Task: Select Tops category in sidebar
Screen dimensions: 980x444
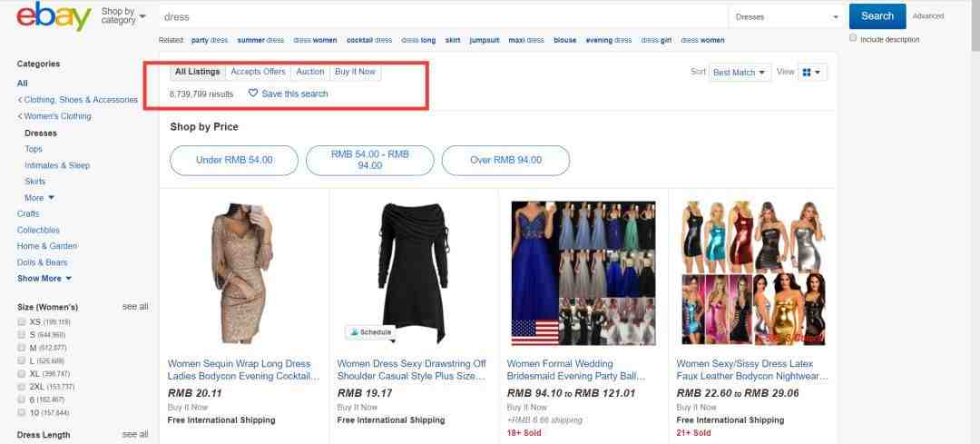Action: [34, 149]
